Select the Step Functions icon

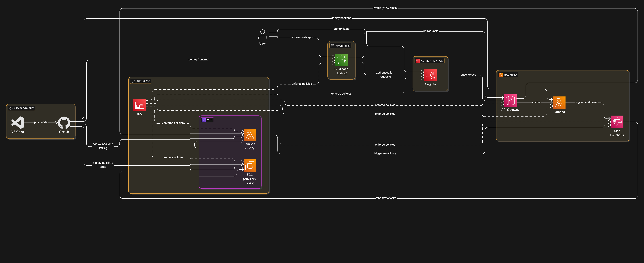coord(617,122)
